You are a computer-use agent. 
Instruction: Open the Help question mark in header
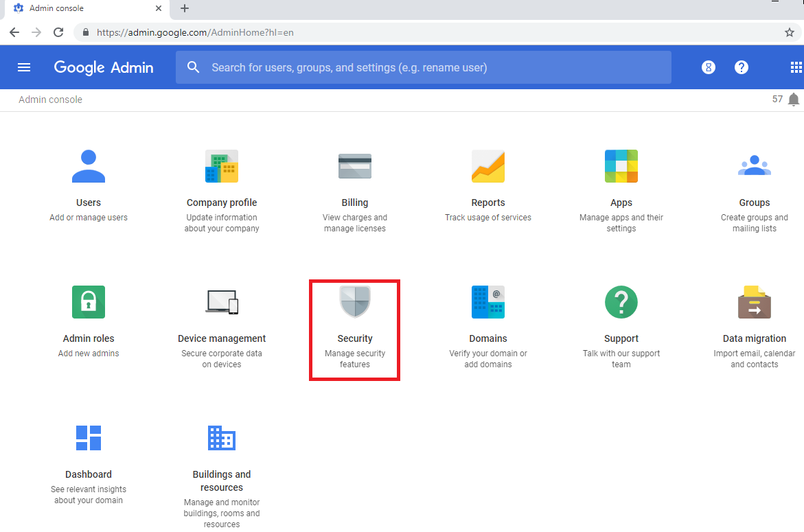[742, 67]
